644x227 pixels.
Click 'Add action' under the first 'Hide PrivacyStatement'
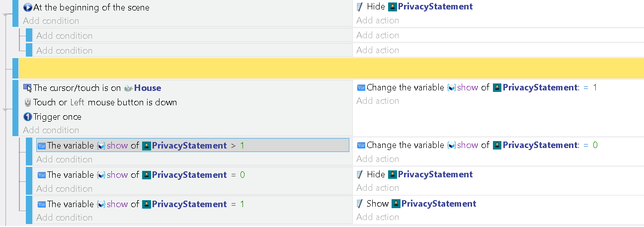(378, 20)
